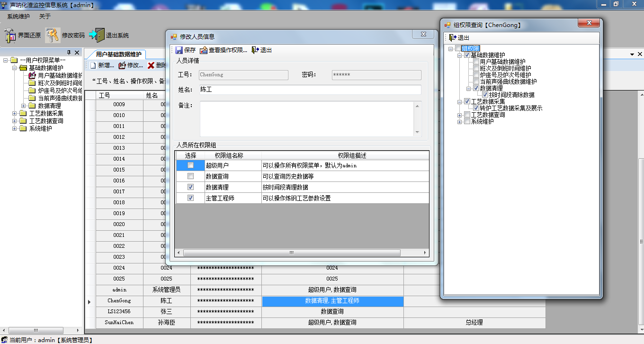Viewport: 644px width, 344px height.
Task: Click the 修改 toolbar button in the user grid
Action: [131, 65]
